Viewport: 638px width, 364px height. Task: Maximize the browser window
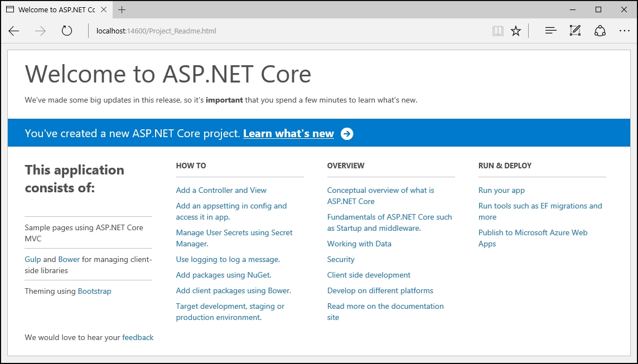[x=598, y=10]
